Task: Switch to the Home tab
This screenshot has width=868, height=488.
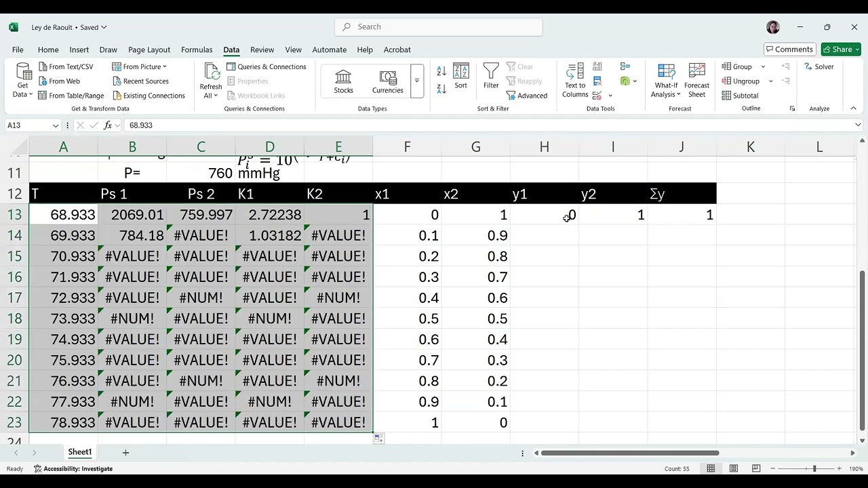Action: click(x=48, y=49)
